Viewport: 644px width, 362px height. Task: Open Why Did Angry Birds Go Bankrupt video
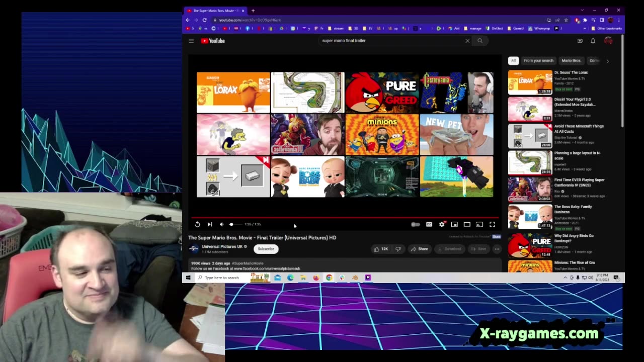[530, 246]
